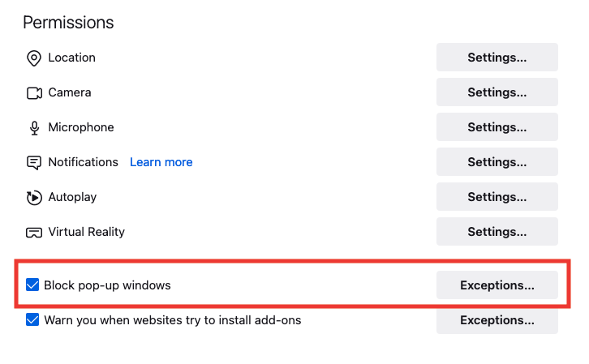
Task: Click the Block pop-up windows label
Action: (107, 285)
